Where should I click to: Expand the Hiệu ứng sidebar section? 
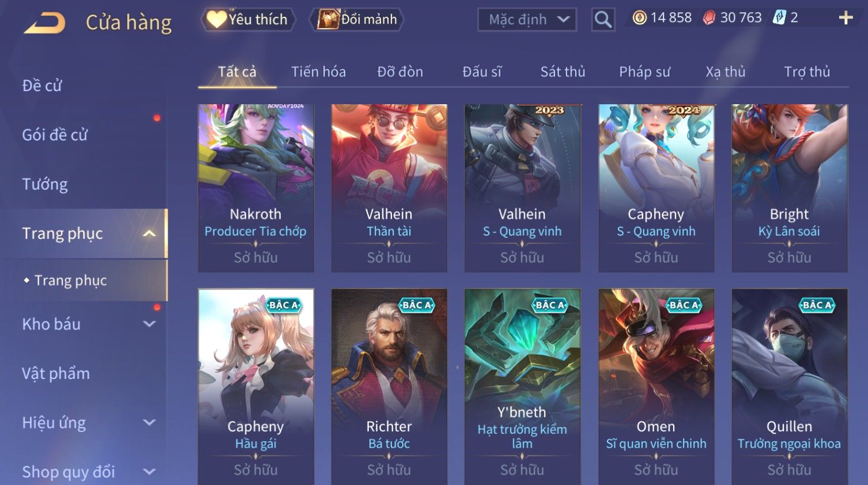coord(149,422)
